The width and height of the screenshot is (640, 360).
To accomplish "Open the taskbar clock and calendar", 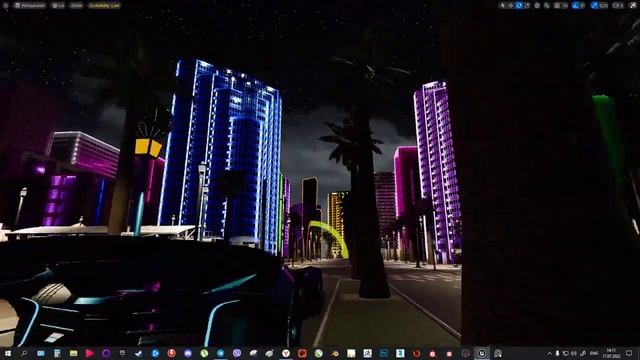I will point(611,353).
